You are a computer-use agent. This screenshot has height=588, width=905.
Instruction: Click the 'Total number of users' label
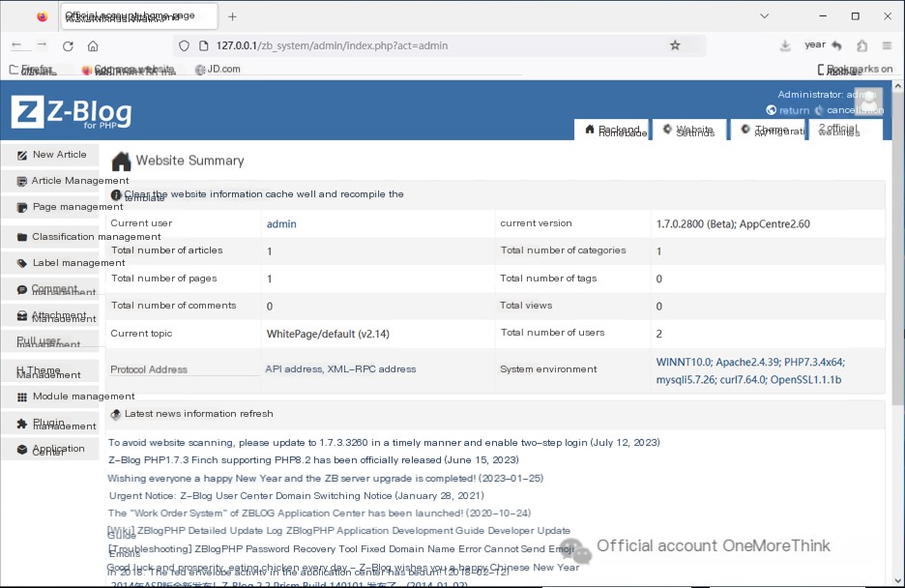552,333
